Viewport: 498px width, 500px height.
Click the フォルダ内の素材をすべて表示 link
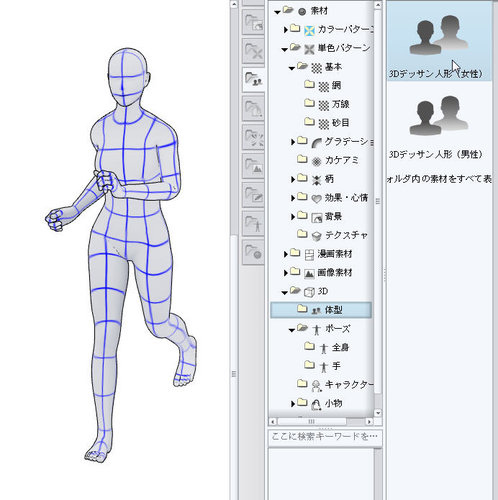click(x=439, y=179)
